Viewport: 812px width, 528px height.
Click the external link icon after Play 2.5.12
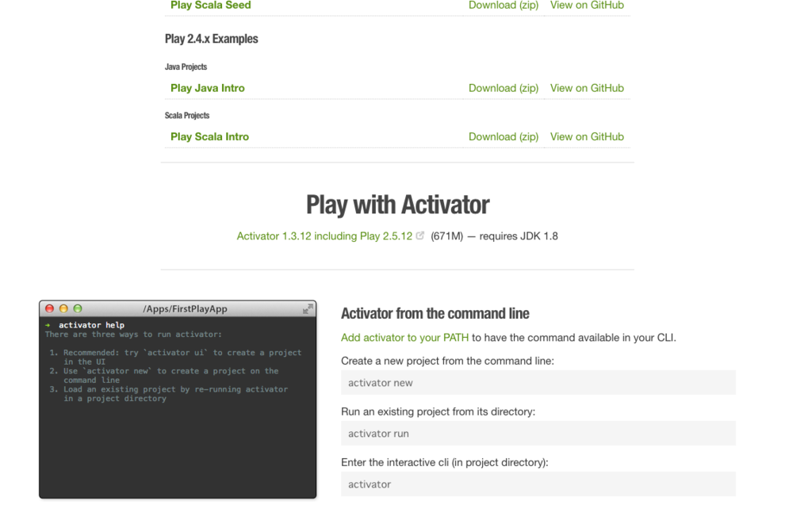point(420,235)
